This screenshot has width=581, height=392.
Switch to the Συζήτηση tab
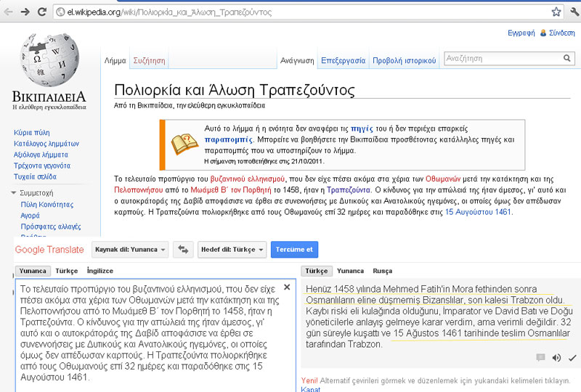[149, 61]
